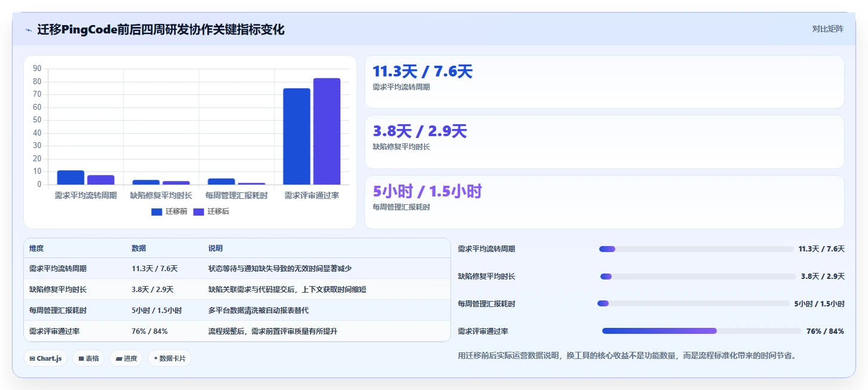Click the title 迁移PingCode前后四周研发协作关键指标变化
Viewport: 868px width, 390px height.
161,29
